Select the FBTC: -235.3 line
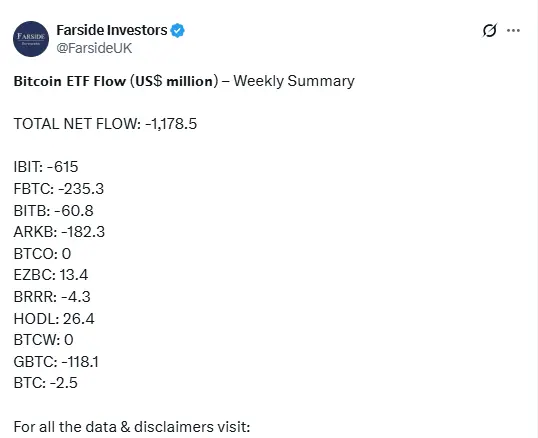 [x=59, y=189]
